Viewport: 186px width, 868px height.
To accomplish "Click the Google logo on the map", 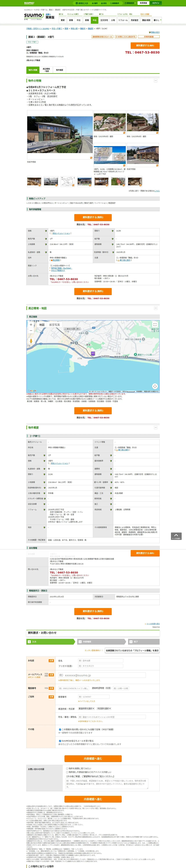I will 32,391.
